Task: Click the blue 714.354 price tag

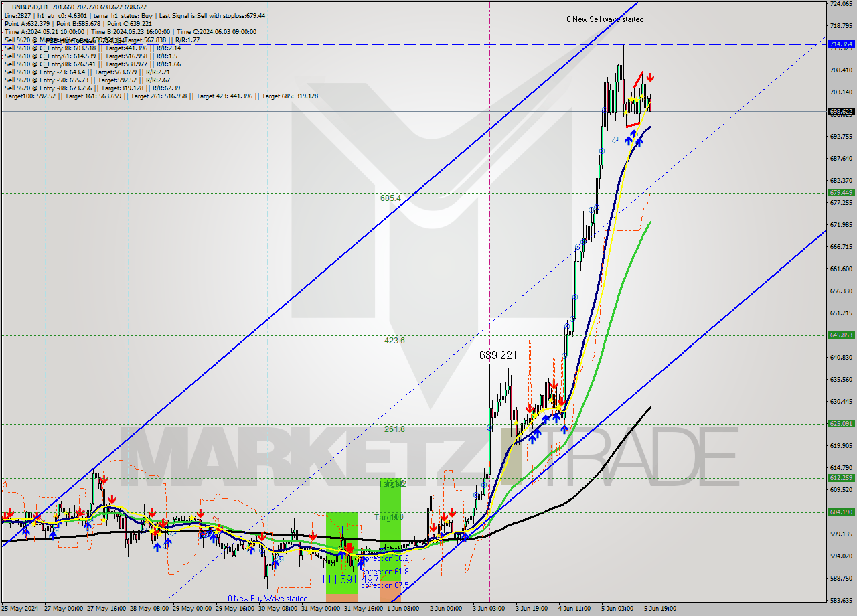Action: click(x=841, y=44)
